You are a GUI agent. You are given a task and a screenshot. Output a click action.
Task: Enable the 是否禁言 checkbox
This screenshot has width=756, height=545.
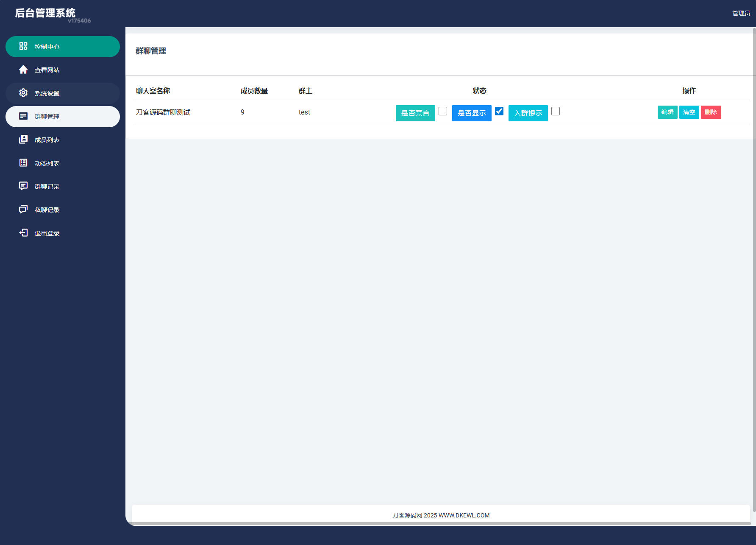[443, 111]
